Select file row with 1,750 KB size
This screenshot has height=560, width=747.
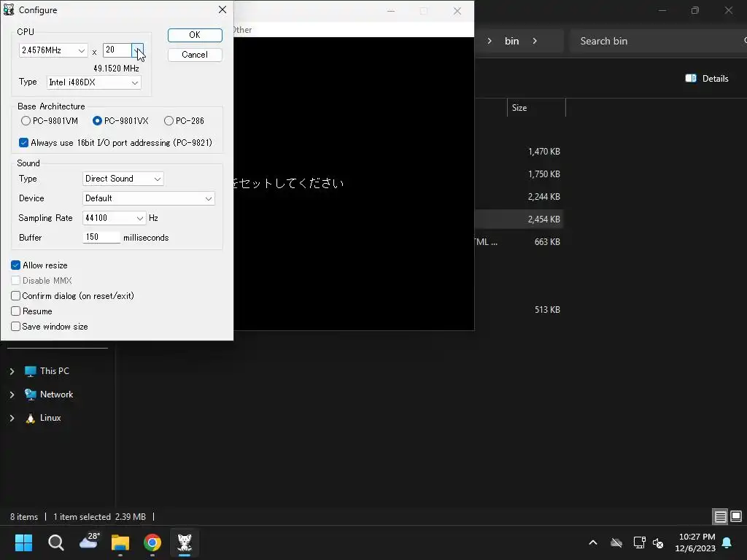coord(519,174)
